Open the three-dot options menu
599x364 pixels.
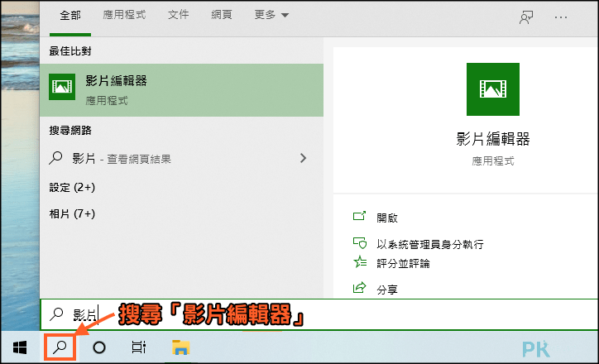[560, 17]
